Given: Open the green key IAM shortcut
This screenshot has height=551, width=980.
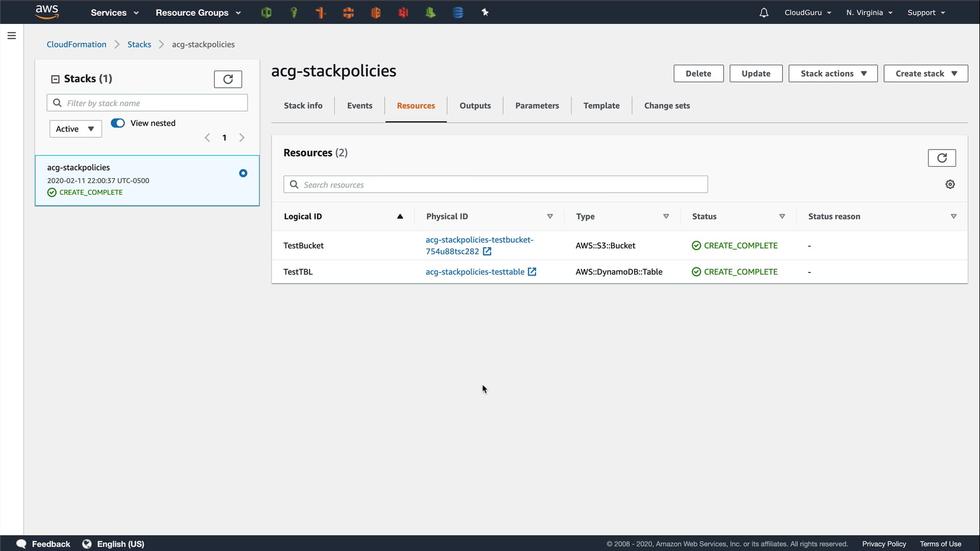Looking at the screenshot, I should pyautogui.click(x=293, y=13).
